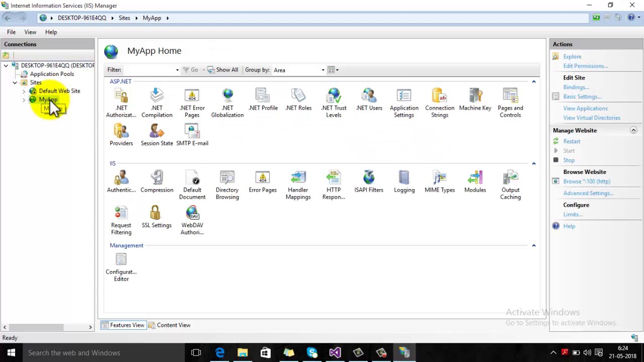Screen dimensions: 644x362
Task: Open Application Settings feature
Action: (x=404, y=103)
